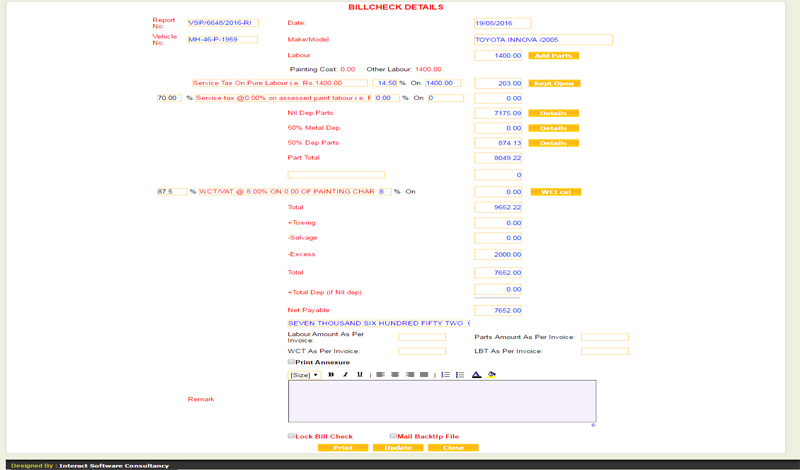The height and width of the screenshot is (470, 800).
Task: Open the background fill color picker
Action: [492, 375]
